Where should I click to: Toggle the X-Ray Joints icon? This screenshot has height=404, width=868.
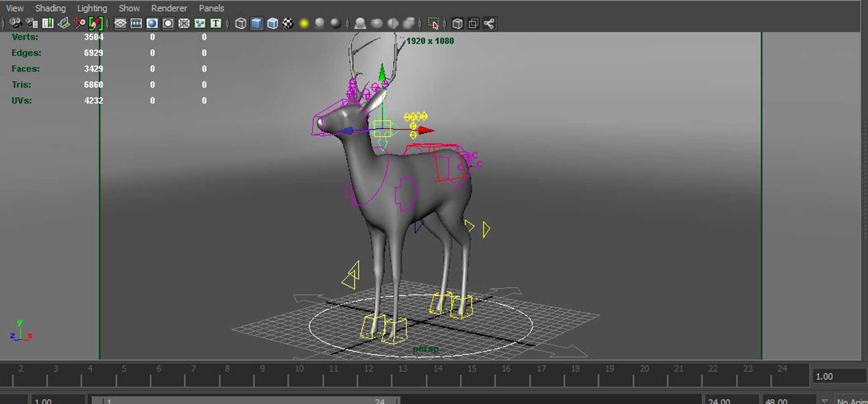(489, 23)
